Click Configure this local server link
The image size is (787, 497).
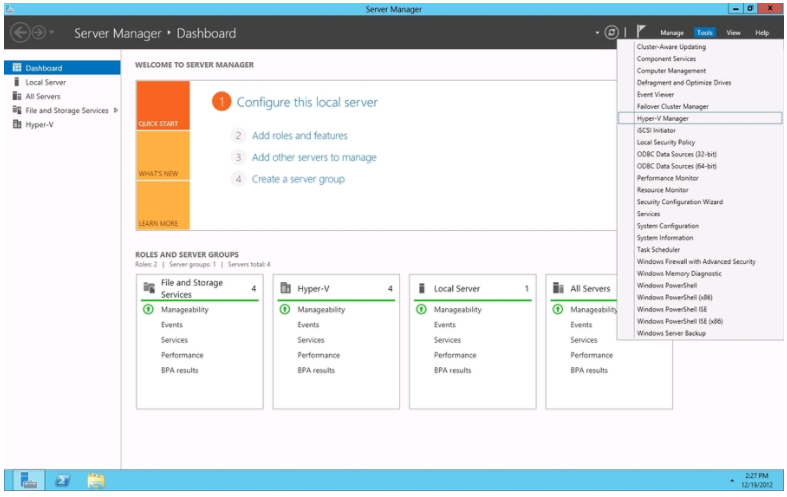tap(307, 102)
